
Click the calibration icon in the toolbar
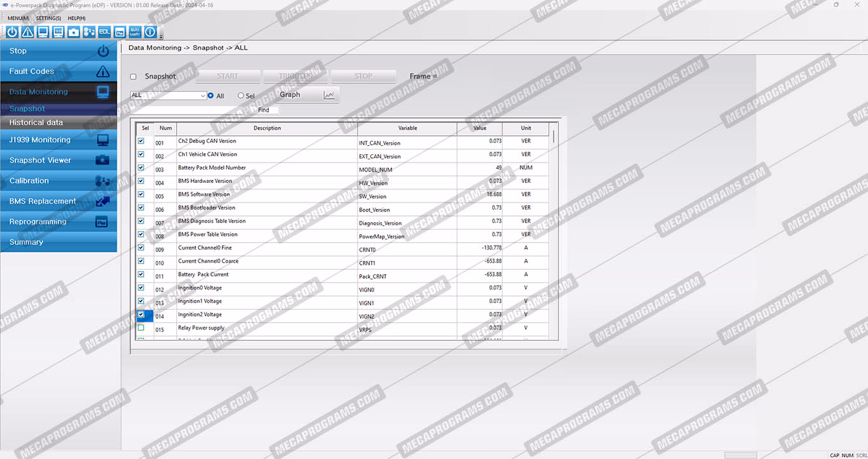pos(89,32)
